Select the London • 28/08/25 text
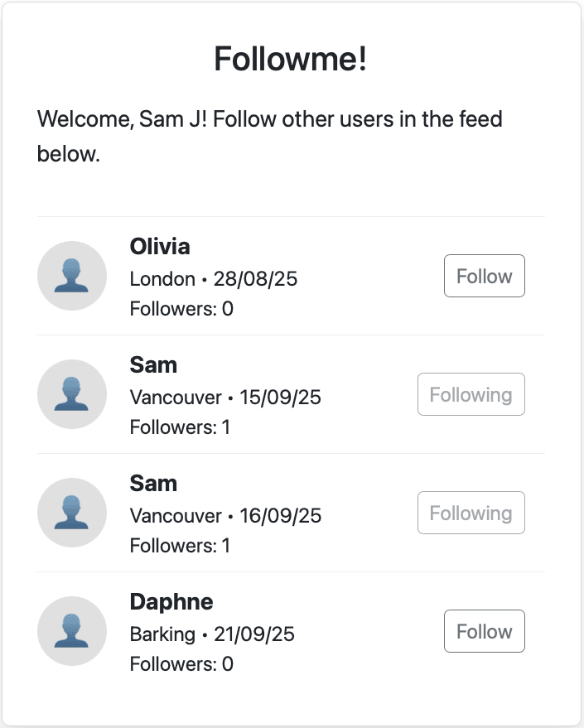584x728 pixels. pyautogui.click(x=214, y=278)
